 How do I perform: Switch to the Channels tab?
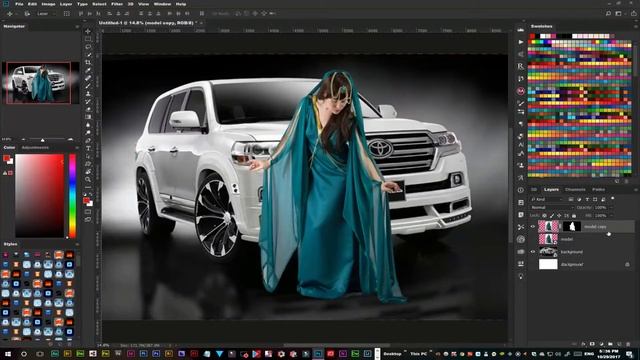pos(575,189)
